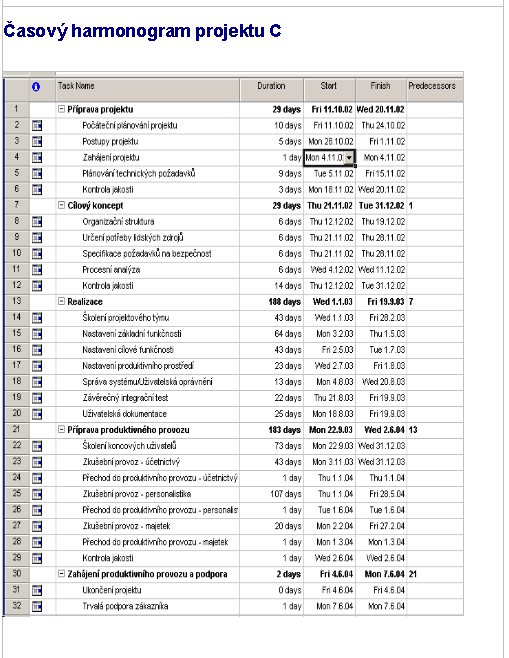Select row header number 30
This screenshot has height=658, width=509.
(x=17, y=574)
